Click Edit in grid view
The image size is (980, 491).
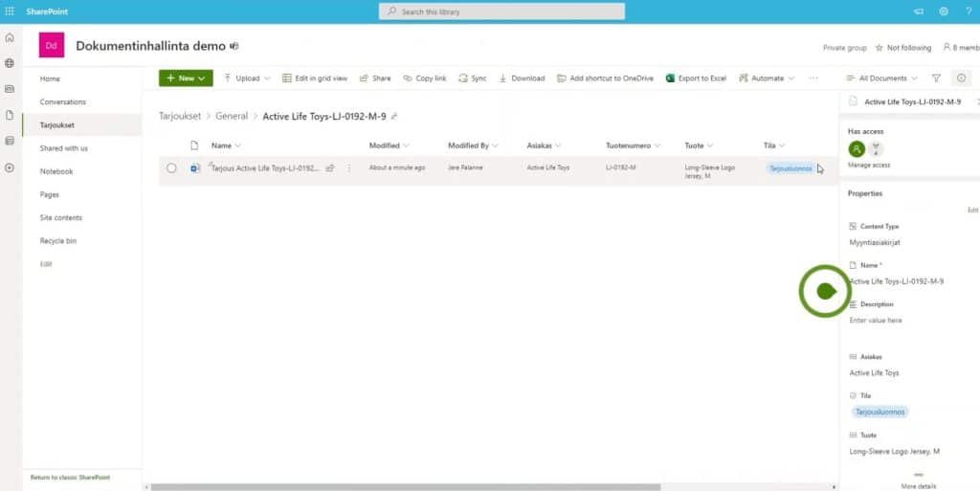pos(314,78)
